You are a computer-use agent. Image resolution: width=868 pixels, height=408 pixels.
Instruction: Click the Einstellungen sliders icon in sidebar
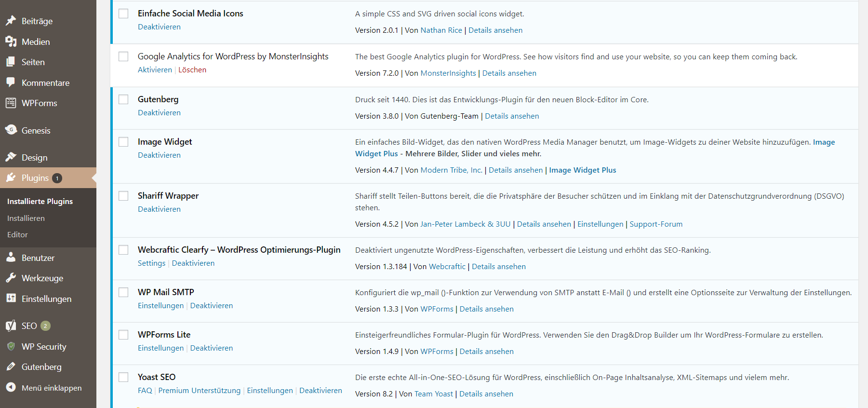11,299
